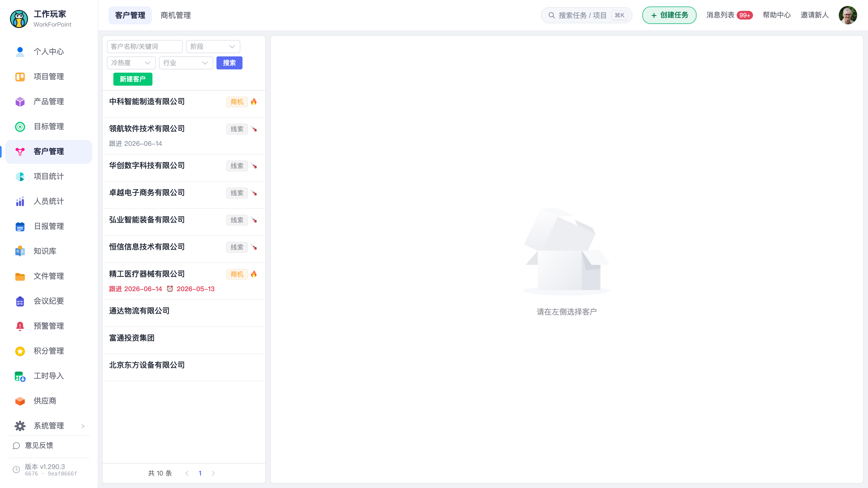868x488 pixels.
Task: Click the 供应商 box icon
Action: click(x=20, y=401)
